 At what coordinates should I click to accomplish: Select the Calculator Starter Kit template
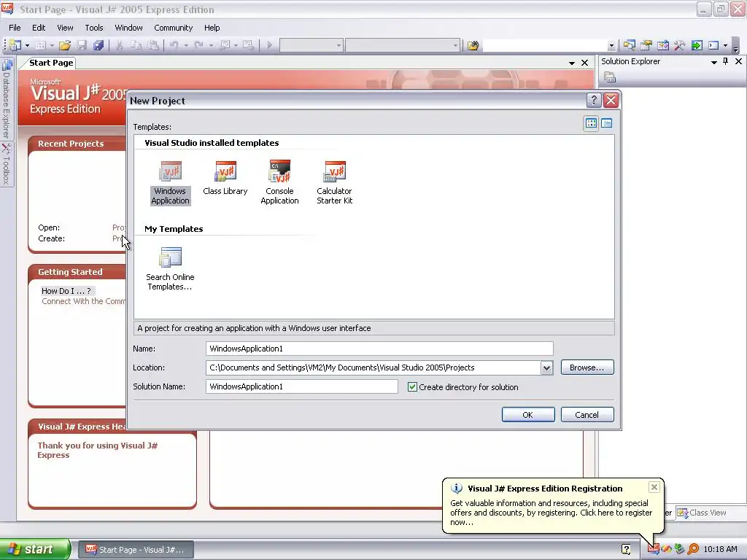[334, 183]
